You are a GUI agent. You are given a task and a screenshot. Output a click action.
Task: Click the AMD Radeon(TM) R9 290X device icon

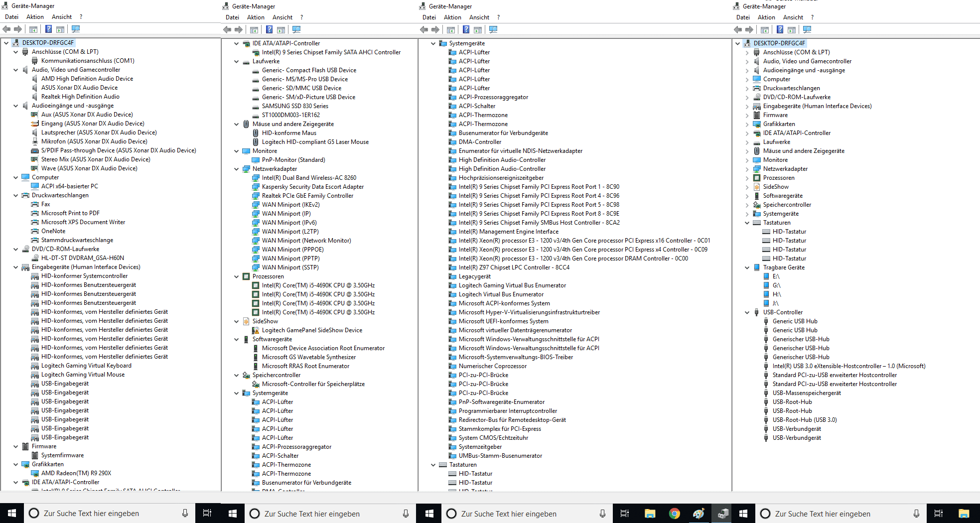[x=35, y=473]
